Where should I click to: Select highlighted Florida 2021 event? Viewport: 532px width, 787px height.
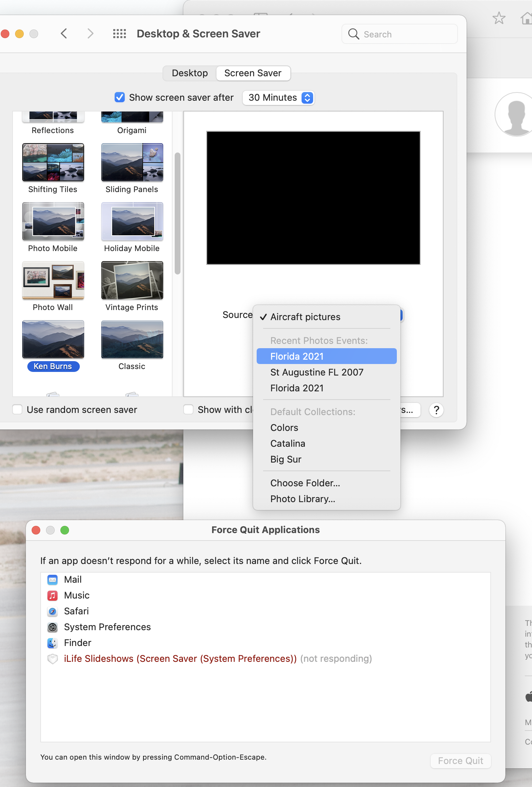point(327,356)
